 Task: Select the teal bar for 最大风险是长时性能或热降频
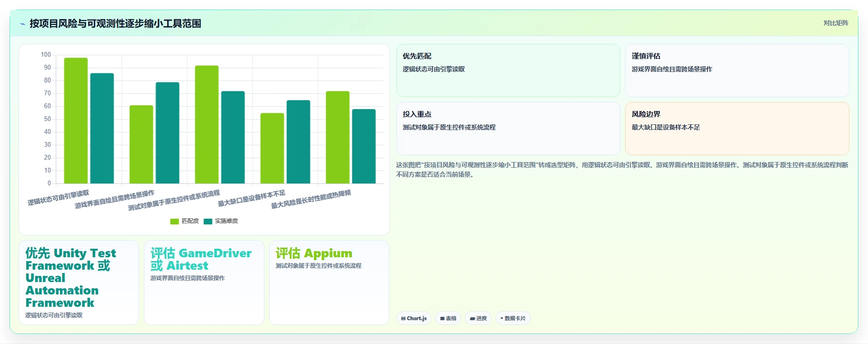364,146
